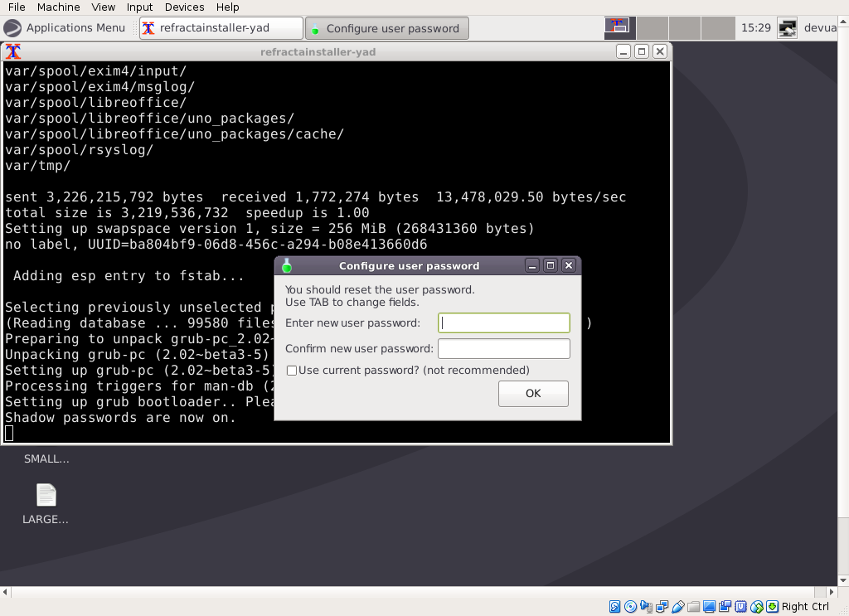Switch to refractainstaller-yad taskbar window

point(221,28)
